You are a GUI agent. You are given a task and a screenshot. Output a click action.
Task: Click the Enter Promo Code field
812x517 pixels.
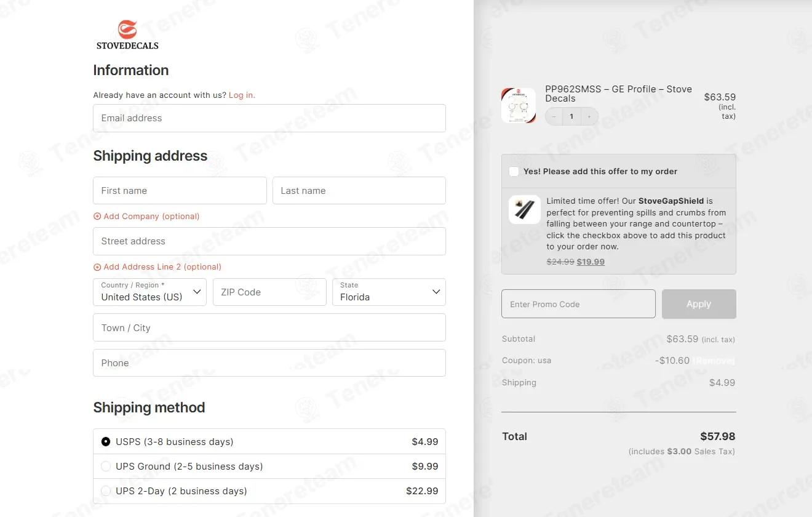tap(578, 304)
